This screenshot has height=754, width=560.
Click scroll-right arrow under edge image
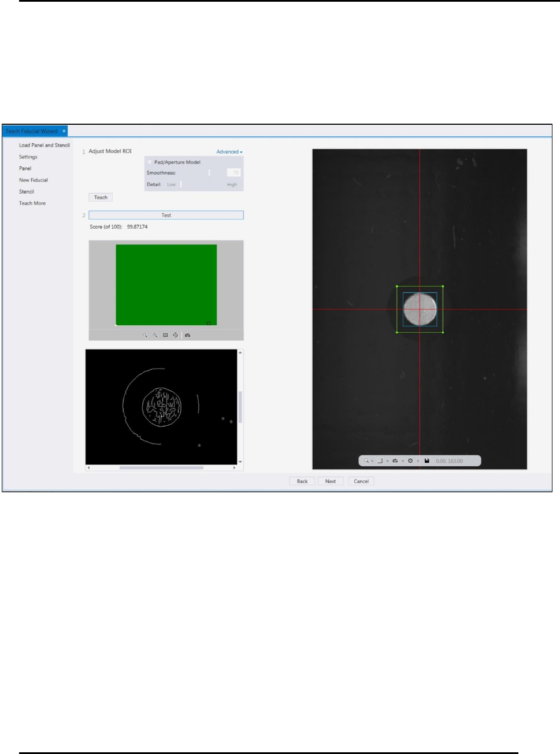(234, 468)
